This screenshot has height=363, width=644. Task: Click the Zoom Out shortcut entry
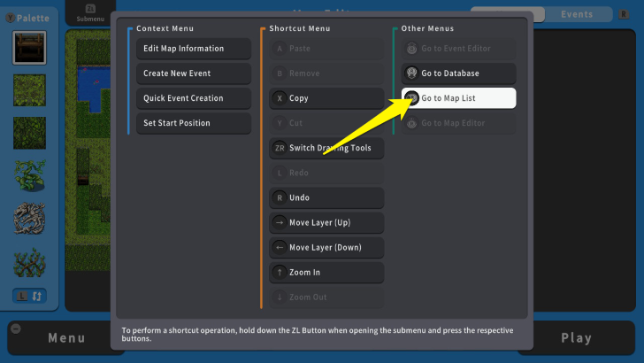(x=326, y=297)
